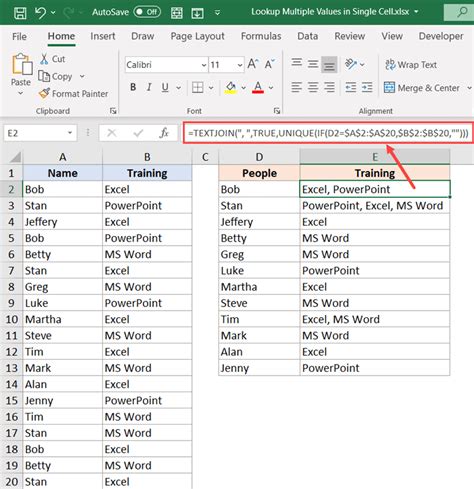Screen dimensions: 474x489
Task: Expand the Fill Color dropdown arrow
Action: coord(243,88)
